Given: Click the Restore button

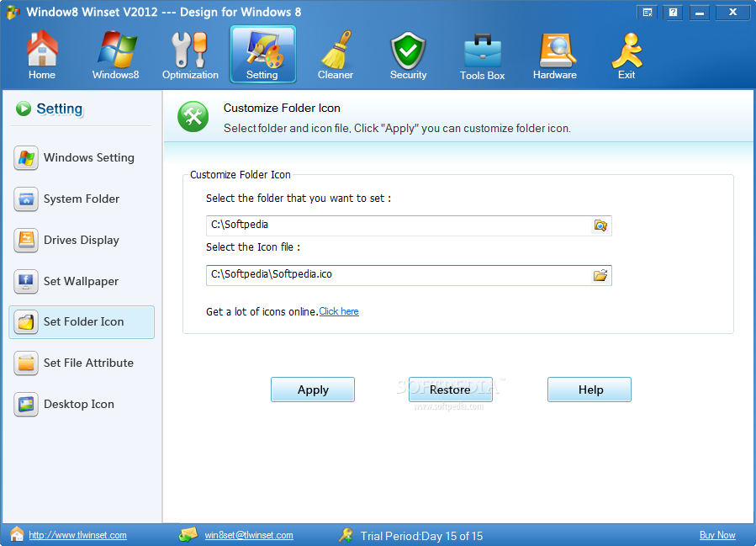Looking at the screenshot, I should [x=451, y=390].
